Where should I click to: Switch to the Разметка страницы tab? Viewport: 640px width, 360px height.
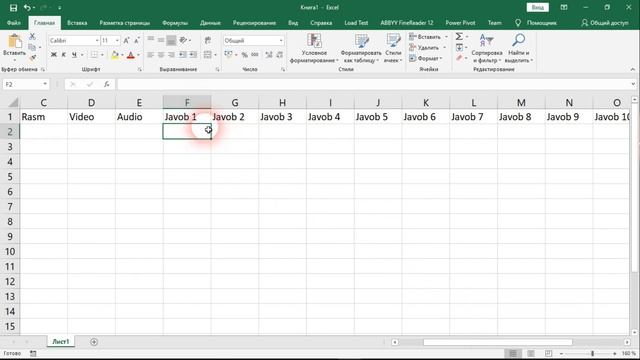pyautogui.click(x=125, y=23)
